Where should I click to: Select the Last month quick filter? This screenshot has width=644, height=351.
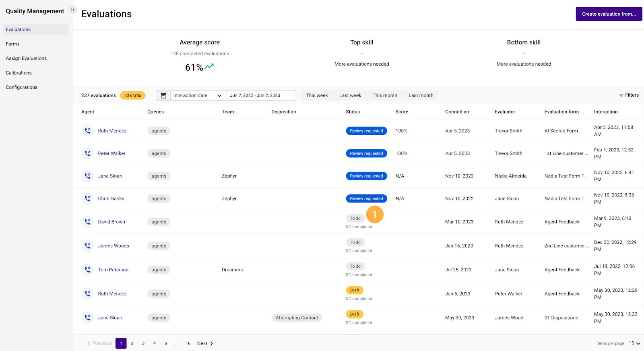[x=421, y=95]
